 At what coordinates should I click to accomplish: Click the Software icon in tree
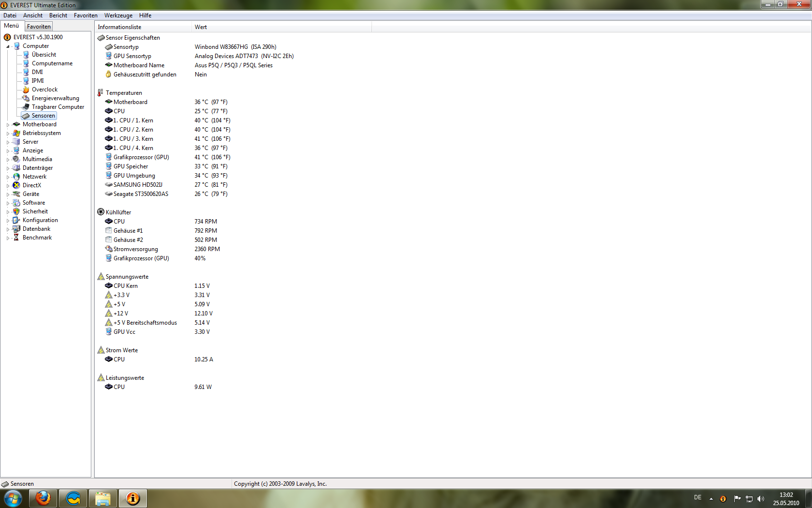(x=16, y=203)
